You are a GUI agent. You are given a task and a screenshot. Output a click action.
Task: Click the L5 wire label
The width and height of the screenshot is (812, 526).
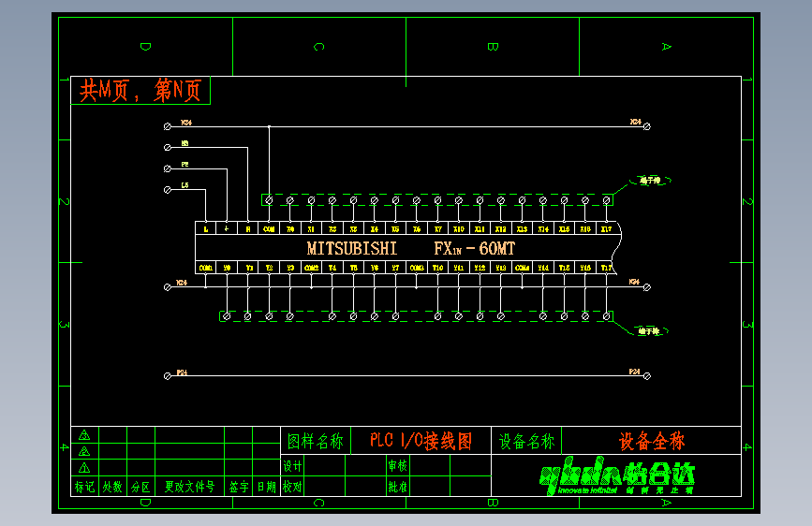(x=185, y=184)
